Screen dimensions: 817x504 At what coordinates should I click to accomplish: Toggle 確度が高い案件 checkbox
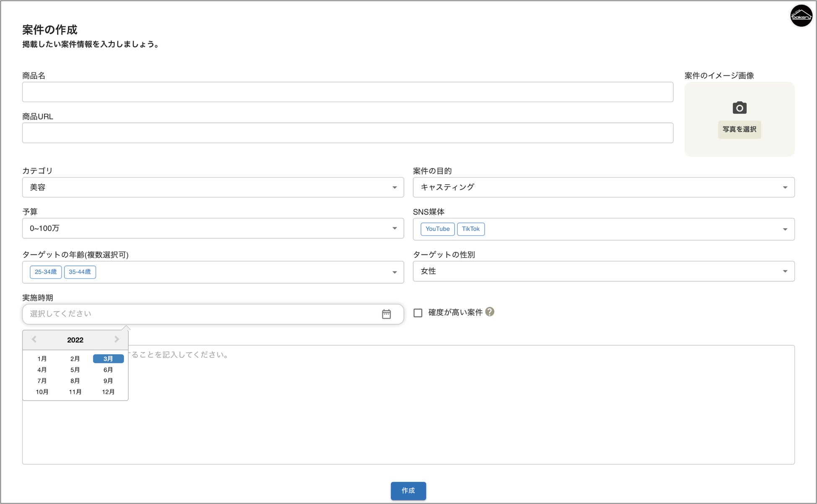(418, 313)
